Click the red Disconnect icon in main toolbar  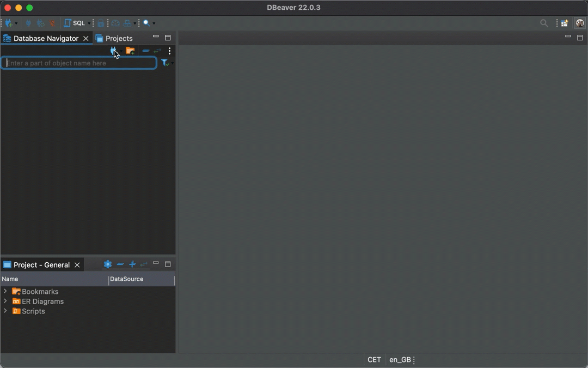[52, 23]
